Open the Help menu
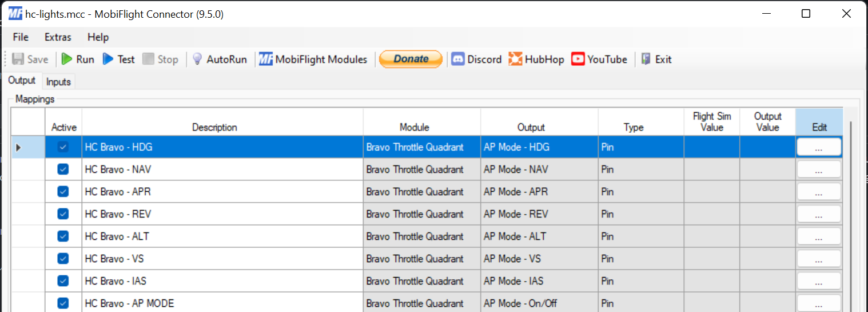868x312 pixels. pyautogui.click(x=98, y=37)
